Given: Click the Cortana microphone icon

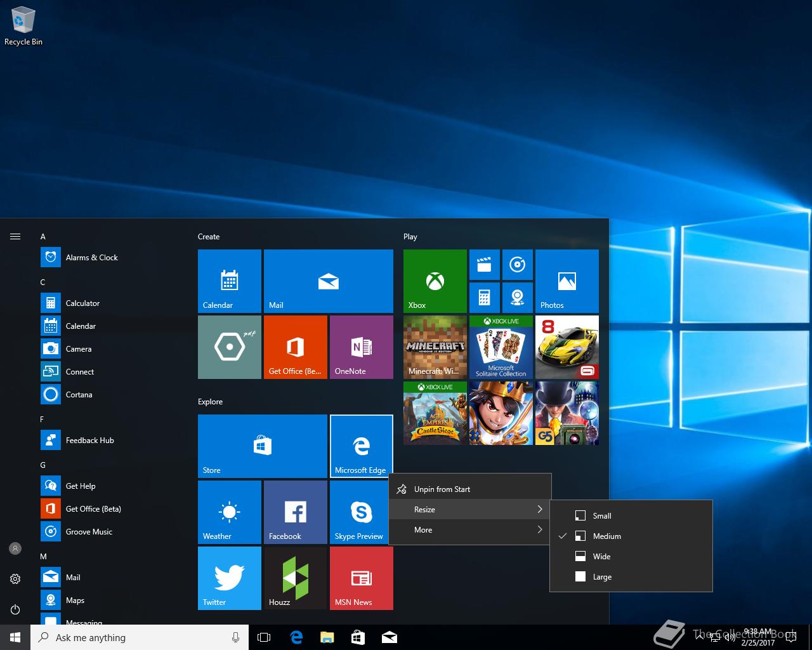Looking at the screenshot, I should coord(236,637).
